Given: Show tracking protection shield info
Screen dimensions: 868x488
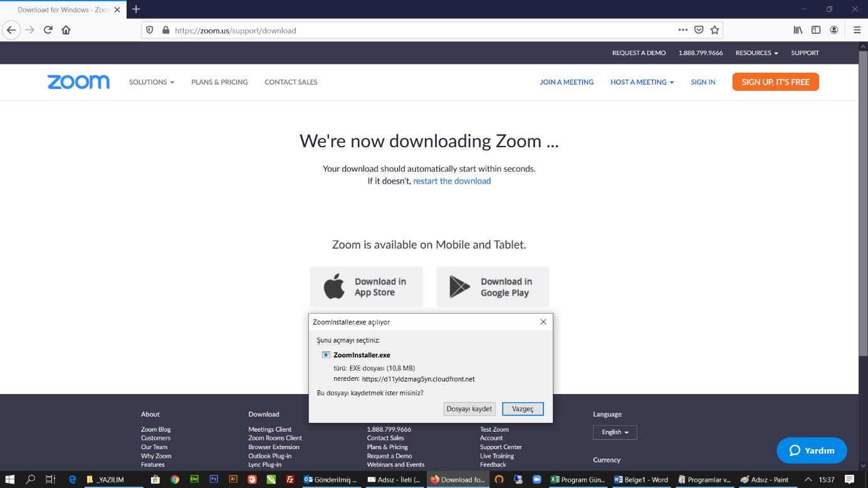Looking at the screenshot, I should (150, 30).
